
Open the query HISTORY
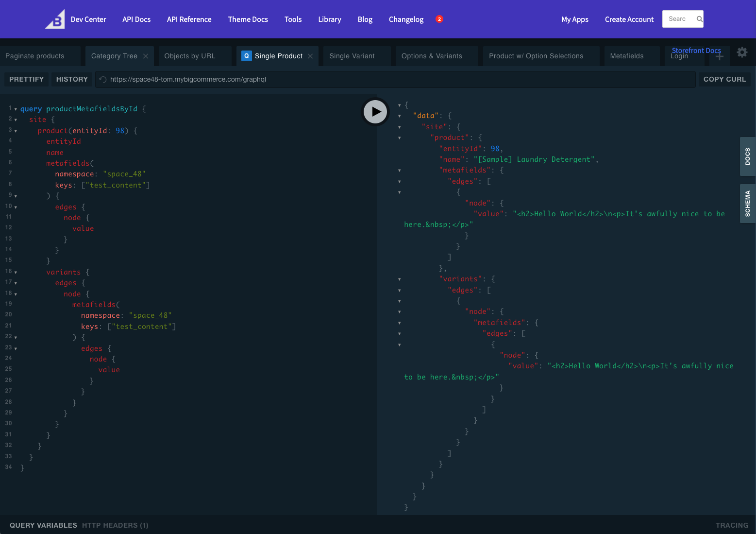tap(72, 80)
